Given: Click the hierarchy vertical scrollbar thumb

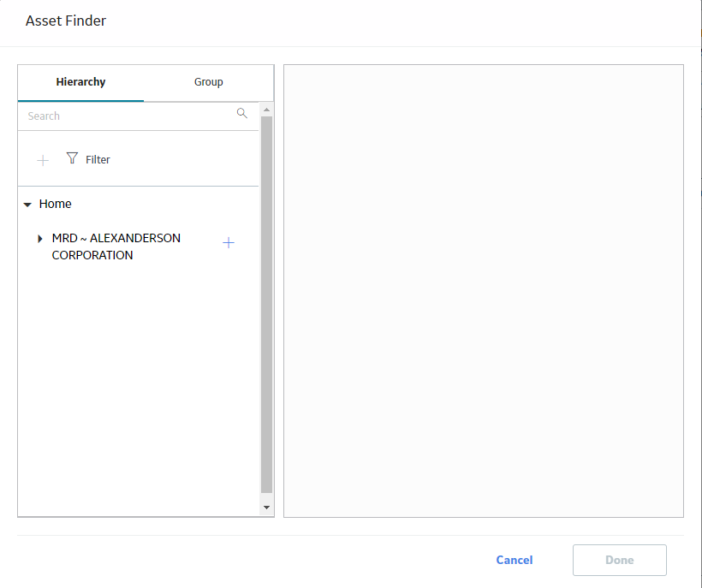Looking at the screenshot, I should pyautogui.click(x=266, y=305).
